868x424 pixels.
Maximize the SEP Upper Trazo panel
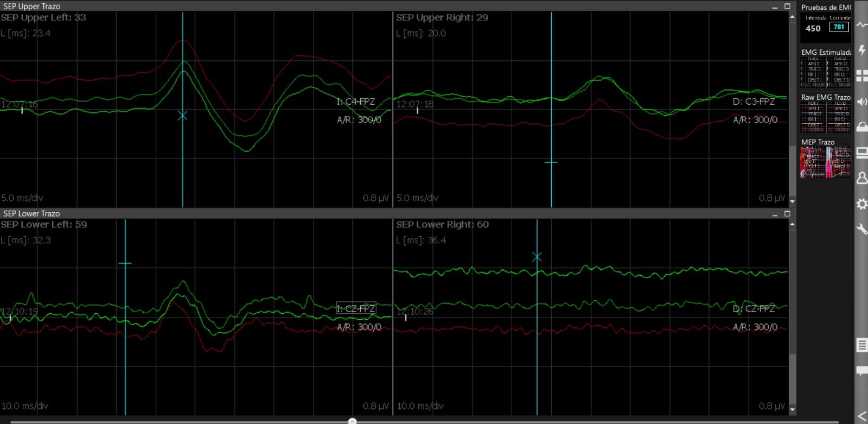pos(787,7)
